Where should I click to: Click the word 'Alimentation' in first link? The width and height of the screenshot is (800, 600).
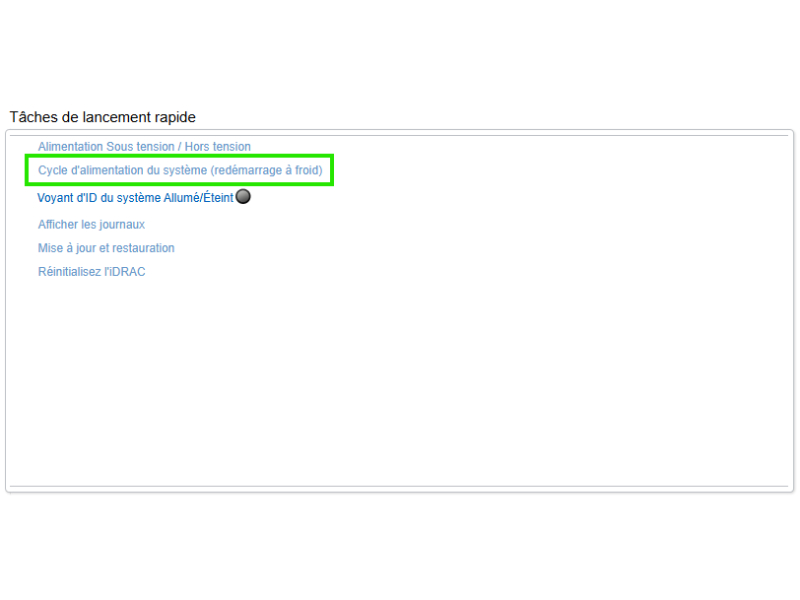tap(70, 147)
